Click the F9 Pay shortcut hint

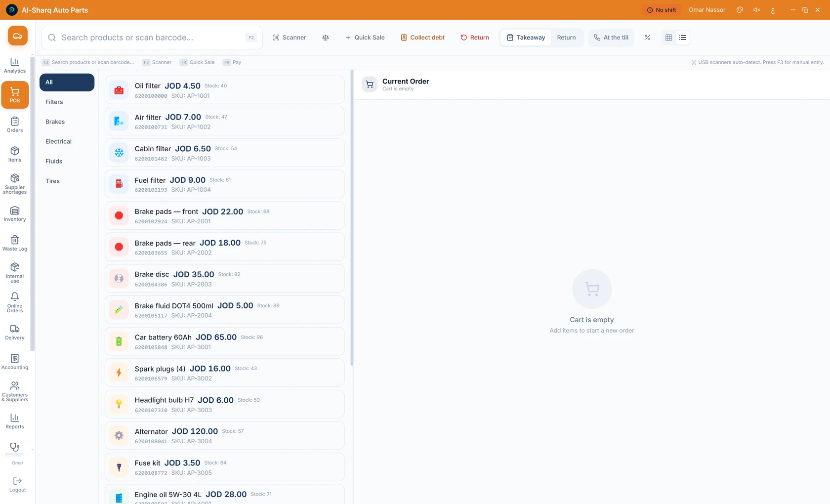[232, 62]
